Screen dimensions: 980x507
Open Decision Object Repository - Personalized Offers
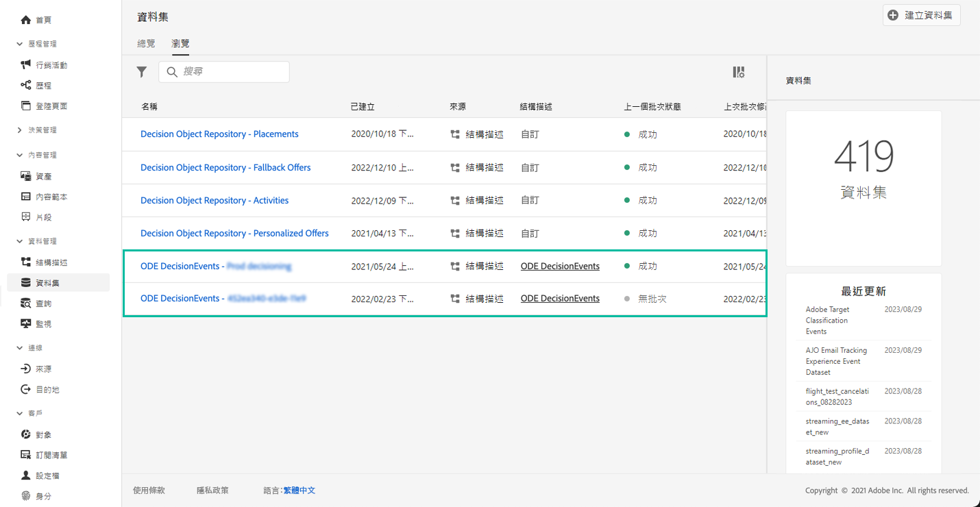234,234
